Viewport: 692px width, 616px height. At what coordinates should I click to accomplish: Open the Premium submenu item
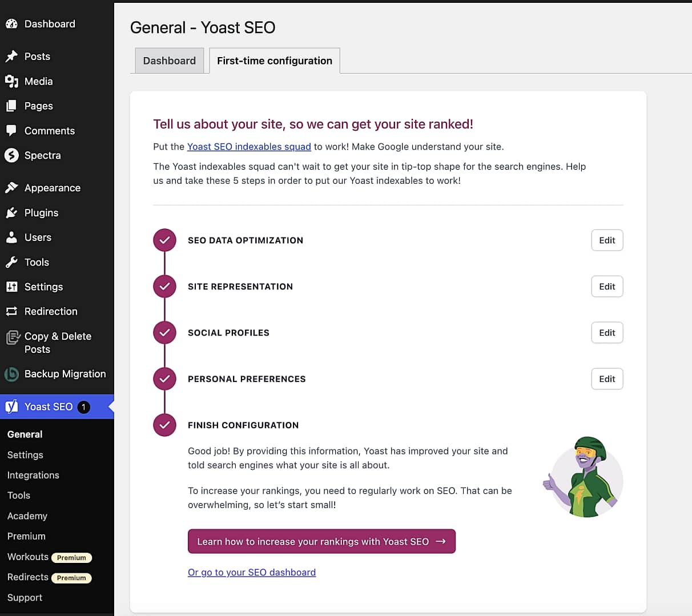[26, 536]
